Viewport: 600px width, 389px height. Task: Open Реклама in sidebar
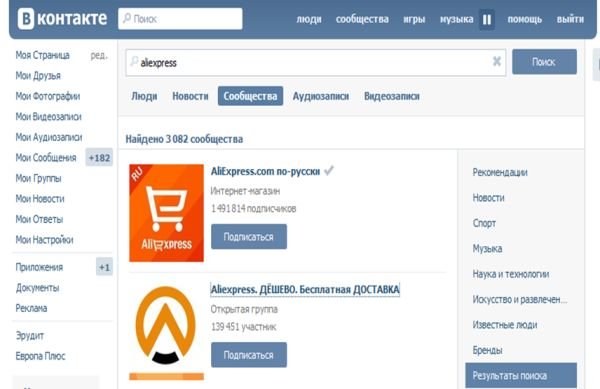pyautogui.click(x=31, y=308)
